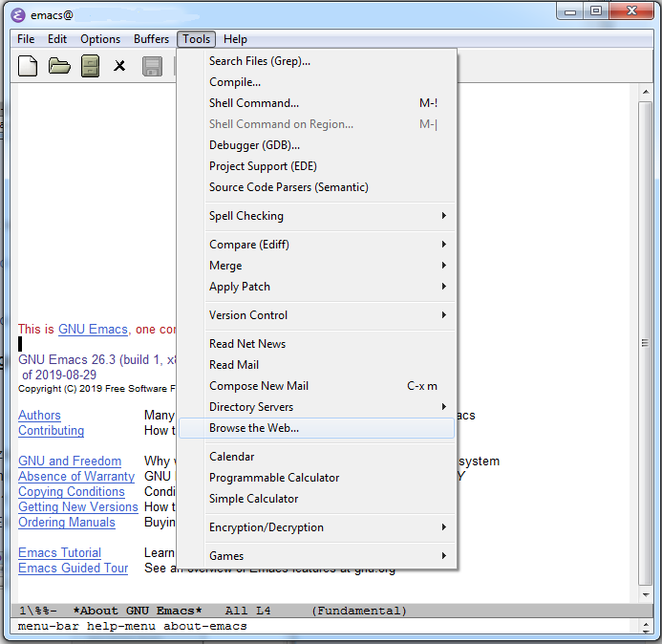Expand the Spell Checking submenu

316,216
